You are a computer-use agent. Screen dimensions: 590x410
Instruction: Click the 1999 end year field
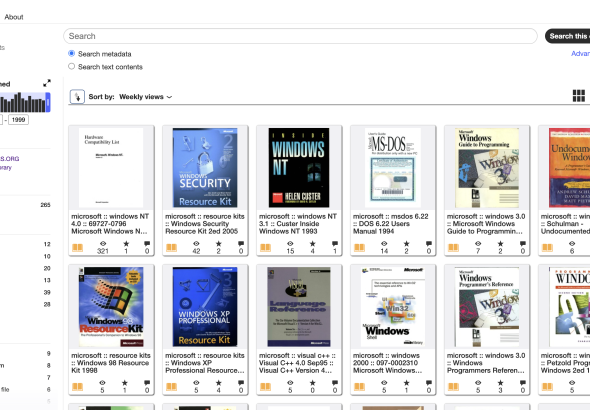coord(18,120)
